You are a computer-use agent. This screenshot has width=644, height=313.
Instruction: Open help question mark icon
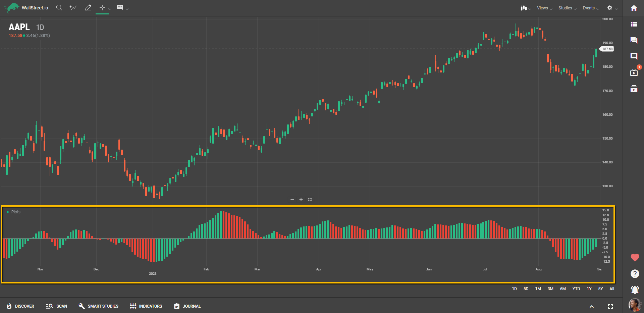pyautogui.click(x=635, y=274)
